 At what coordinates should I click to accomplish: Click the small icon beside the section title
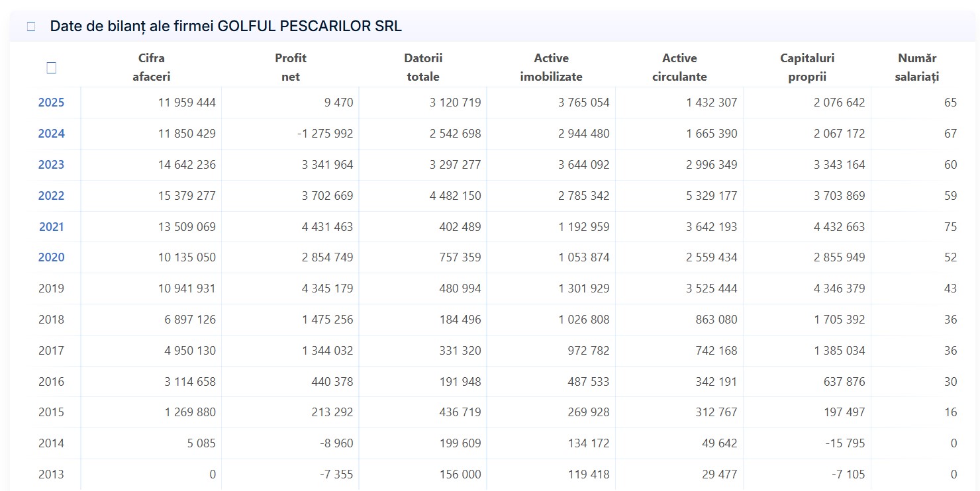click(30, 26)
